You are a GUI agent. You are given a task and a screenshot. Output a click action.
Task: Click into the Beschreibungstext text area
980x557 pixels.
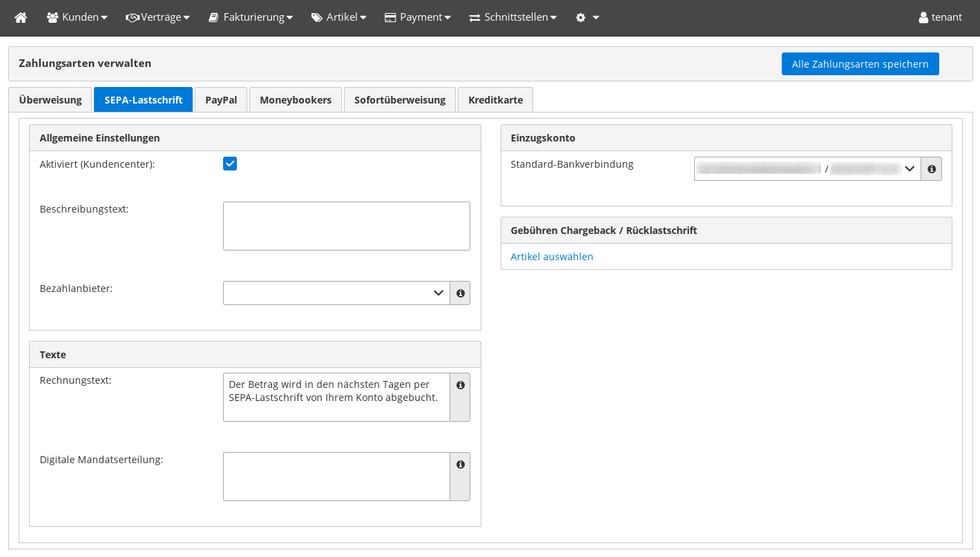346,226
